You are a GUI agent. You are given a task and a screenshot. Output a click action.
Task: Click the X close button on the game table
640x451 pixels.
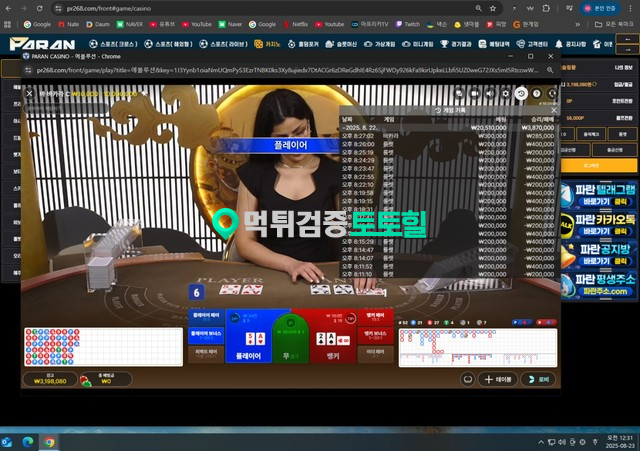click(29, 93)
